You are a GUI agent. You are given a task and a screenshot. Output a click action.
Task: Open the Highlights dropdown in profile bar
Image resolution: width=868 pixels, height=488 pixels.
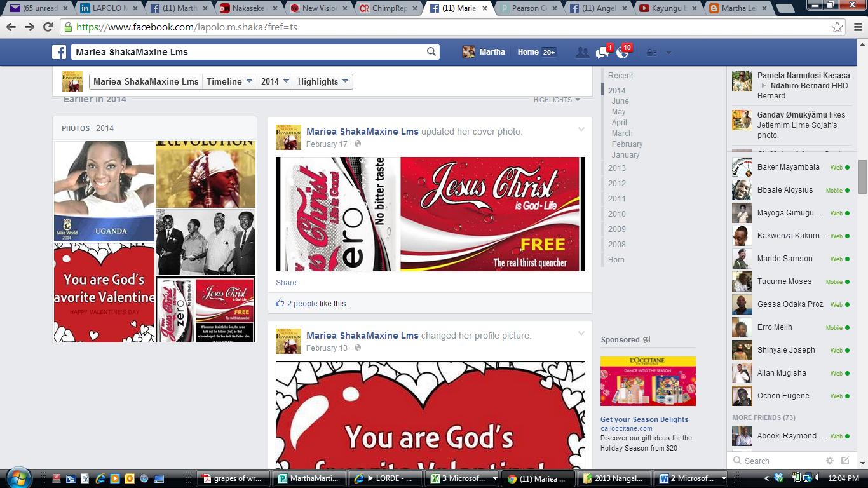(323, 81)
